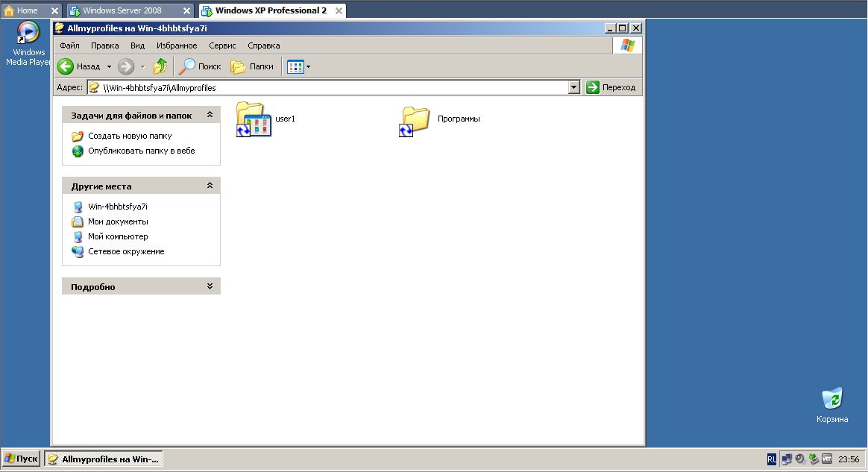
Task: Expand the address bar dropdown list
Action: click(574, 87)
